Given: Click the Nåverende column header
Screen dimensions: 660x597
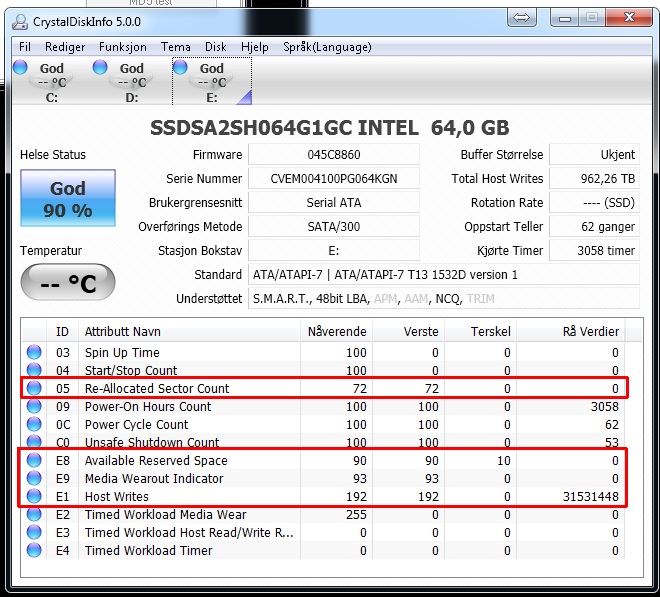Looking at the screenshot, I should (336, 331).
